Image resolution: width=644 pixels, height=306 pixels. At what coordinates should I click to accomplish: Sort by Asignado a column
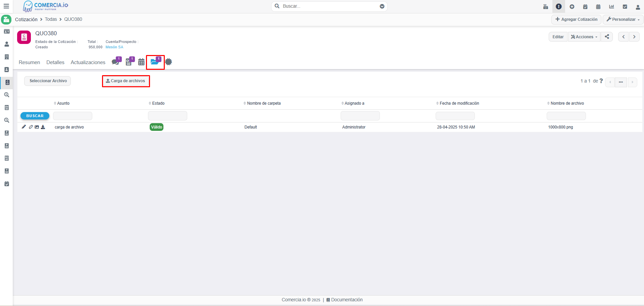coord(353,103)
